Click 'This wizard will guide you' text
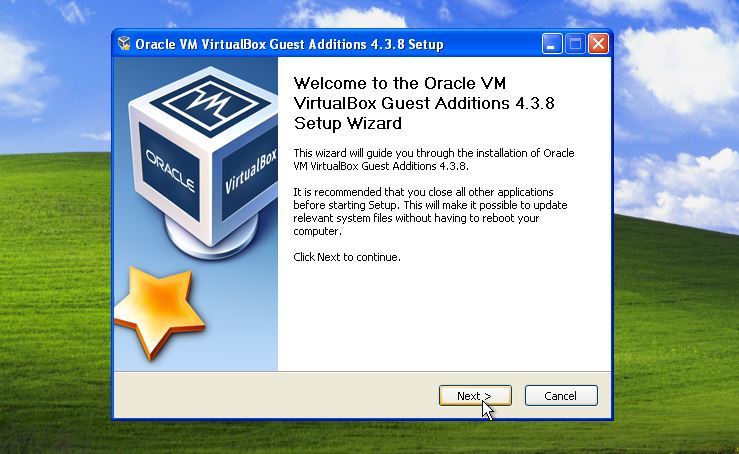The height and width of the screenshot is (454, 739). coord(434,159)
